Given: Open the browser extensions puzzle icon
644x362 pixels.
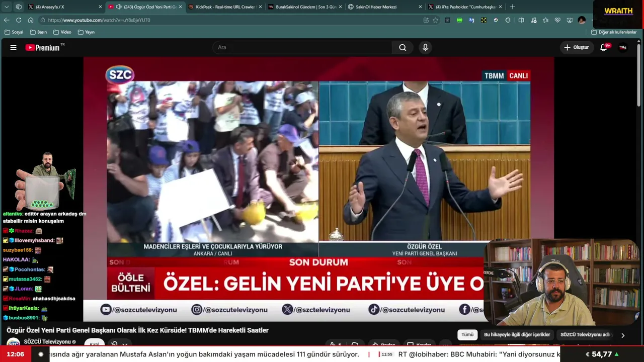Looking at the screenshot, I should click(508, 20).
